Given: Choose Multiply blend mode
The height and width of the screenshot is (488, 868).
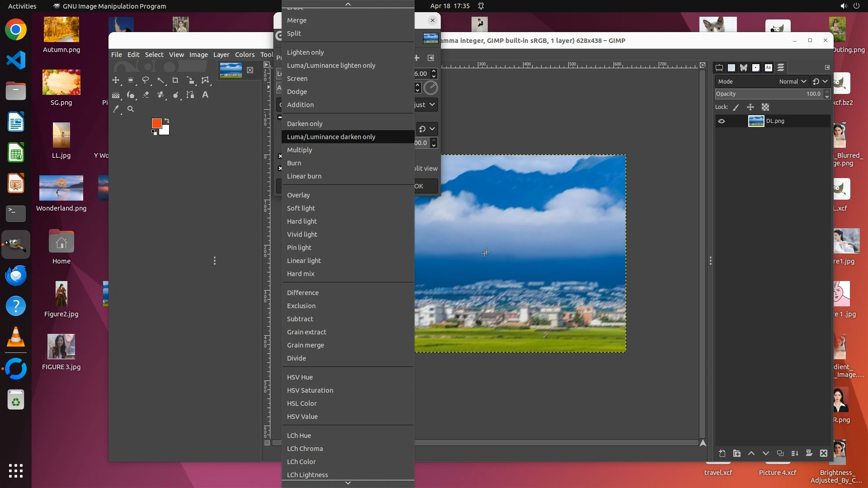Looking at the screenshot, I should [299, 150].
